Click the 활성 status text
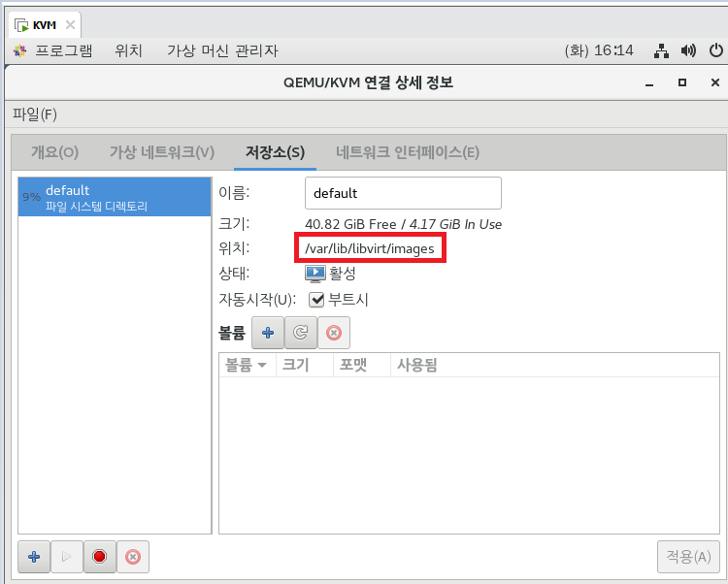This screenshot has height=584, width=728. [343, 274]
